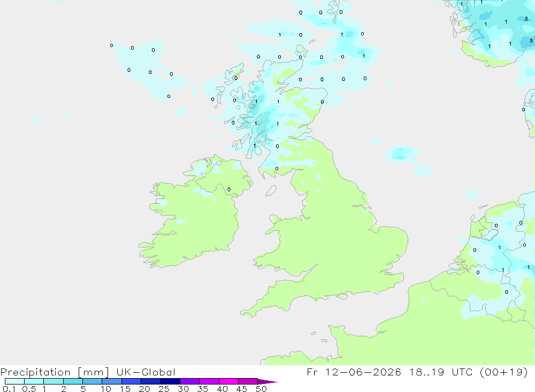Image resolution: width=535 pixels, height=392 pixels.
Task: Click the '50' legend scale label
Action: tap(262, 389)
